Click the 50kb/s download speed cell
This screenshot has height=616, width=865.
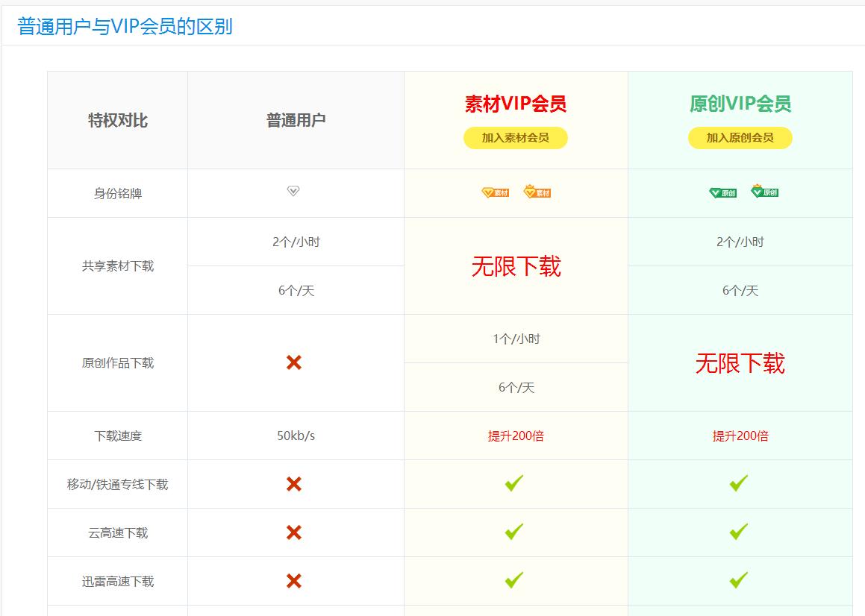click(295, 436)
